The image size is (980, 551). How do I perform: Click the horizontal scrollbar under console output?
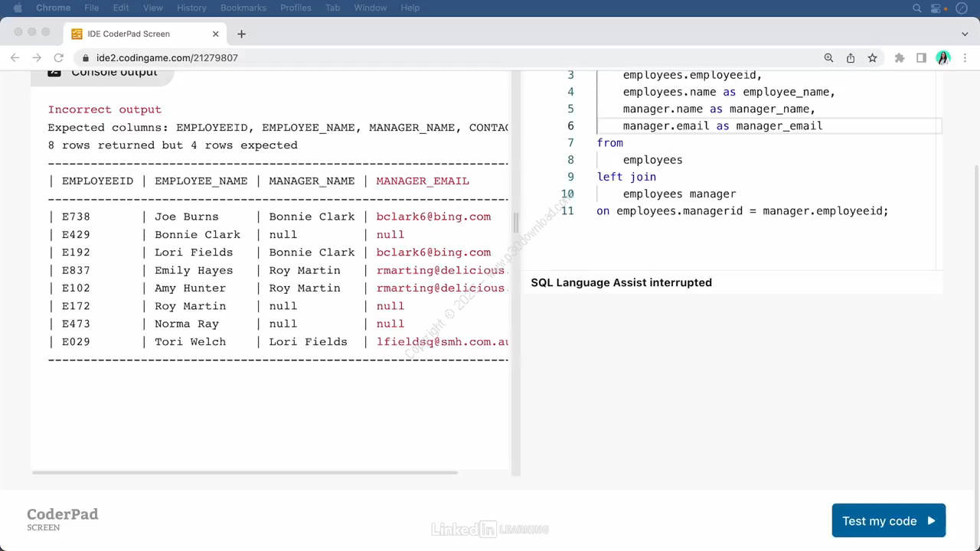pos(245,472)
